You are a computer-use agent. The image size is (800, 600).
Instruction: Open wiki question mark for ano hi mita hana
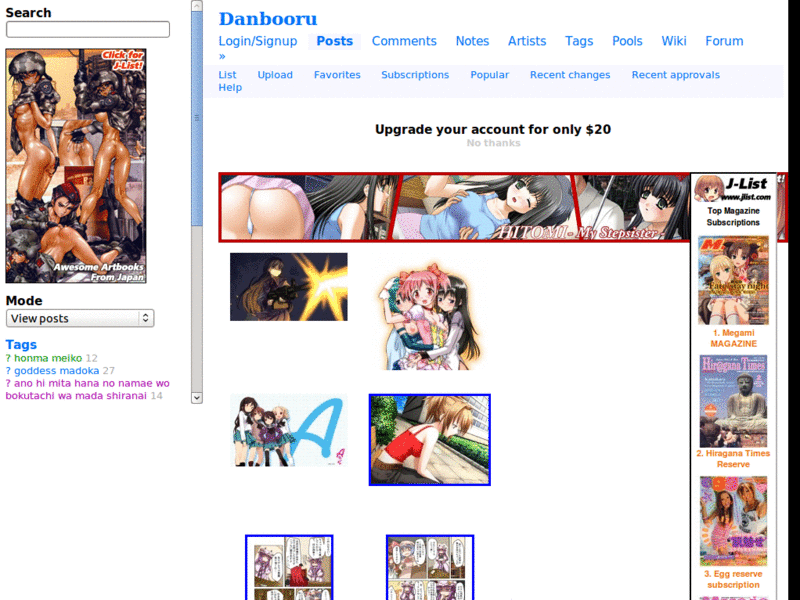point(8,383)
